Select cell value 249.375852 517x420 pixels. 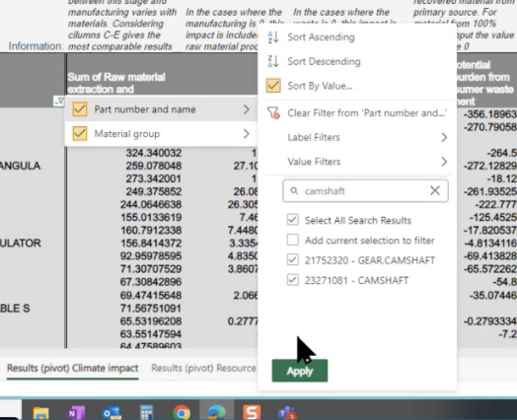click(154, 191)
